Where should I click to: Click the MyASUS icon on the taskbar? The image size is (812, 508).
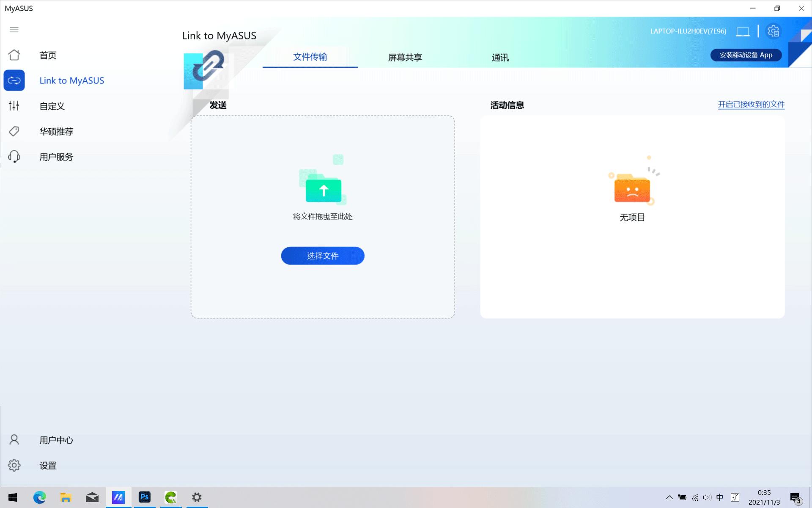pyautogui.click(x=118, y=497)
